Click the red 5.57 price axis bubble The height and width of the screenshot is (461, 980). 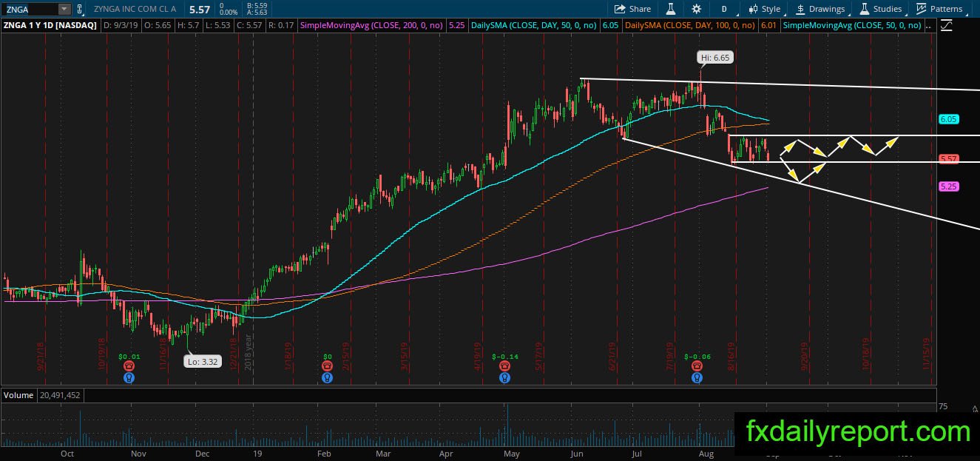tap(948, 158)
